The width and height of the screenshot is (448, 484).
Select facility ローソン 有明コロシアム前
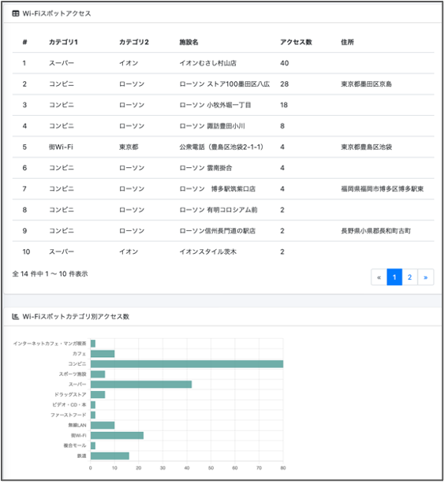click(x=220, y=211)
